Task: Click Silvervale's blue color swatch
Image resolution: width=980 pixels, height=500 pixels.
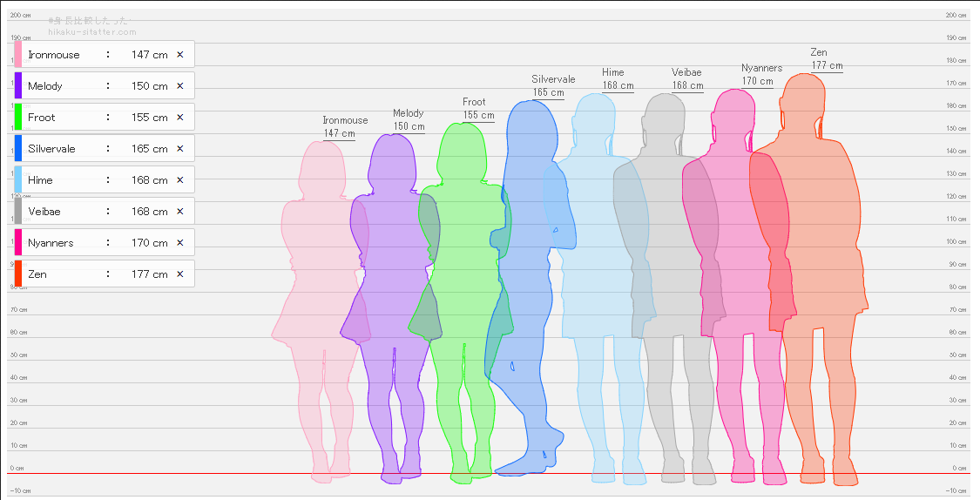Action: click(18, 148)
